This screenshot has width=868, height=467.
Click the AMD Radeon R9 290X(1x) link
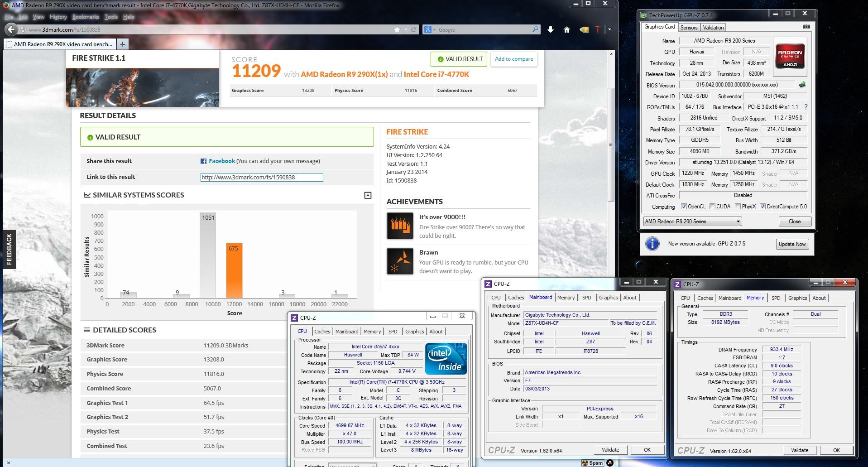tap(344, 74)
